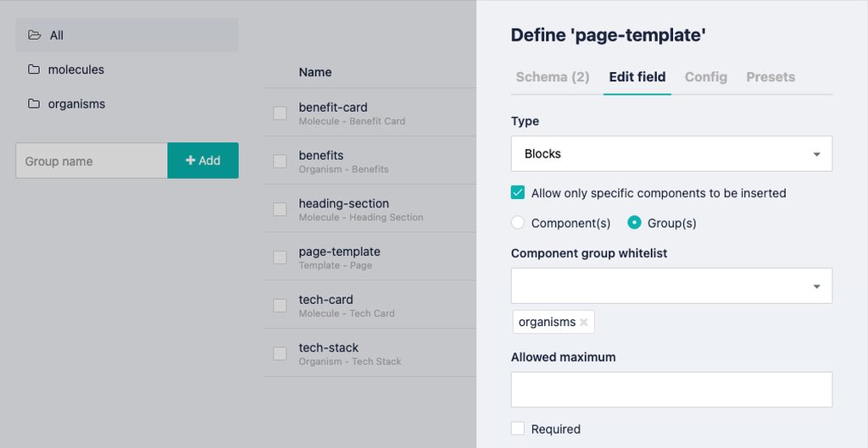Focus the Allowed maximum input field
Screen dimensions: 868x448
[671, 390]
